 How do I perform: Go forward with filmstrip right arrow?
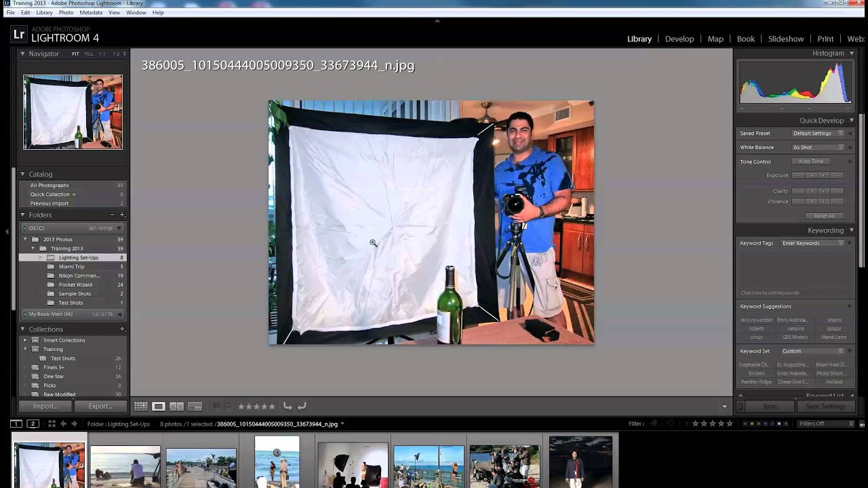point(74,424)
